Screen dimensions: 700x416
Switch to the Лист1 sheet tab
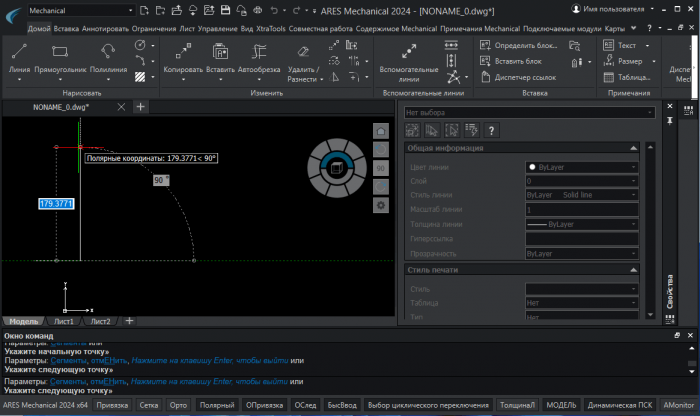point(63,321)
